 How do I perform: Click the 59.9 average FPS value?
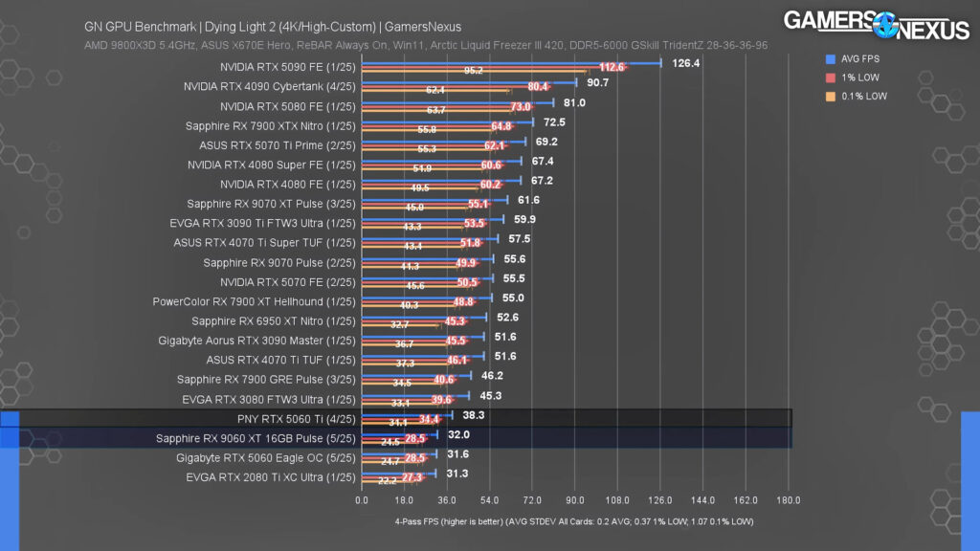(525, 219)
